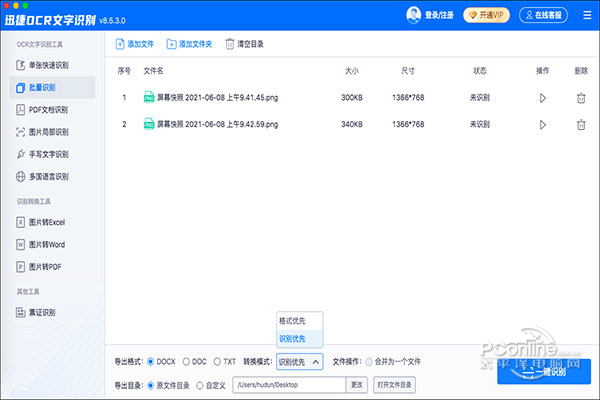Click PNG file icon in row 2
The height and width of the screenshot is (400, 600).
149,124
